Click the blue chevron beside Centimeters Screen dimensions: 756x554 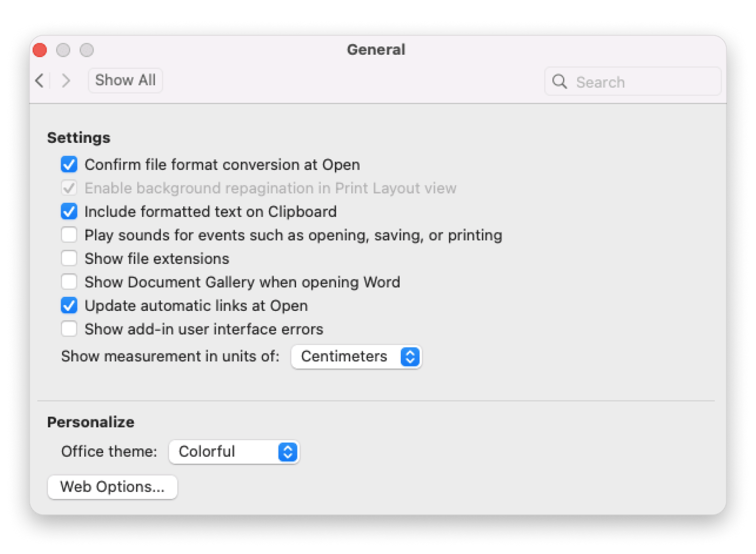[x=409, y=357]
